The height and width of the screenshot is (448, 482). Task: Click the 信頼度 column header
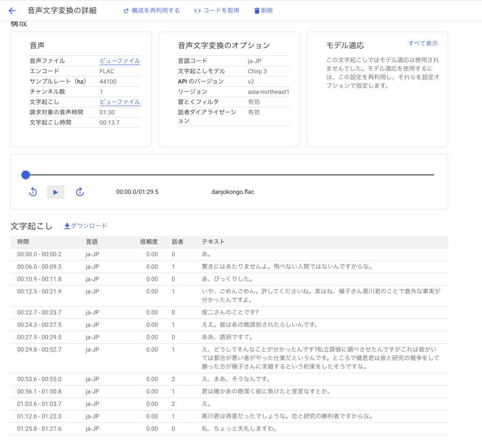point(149,242)
